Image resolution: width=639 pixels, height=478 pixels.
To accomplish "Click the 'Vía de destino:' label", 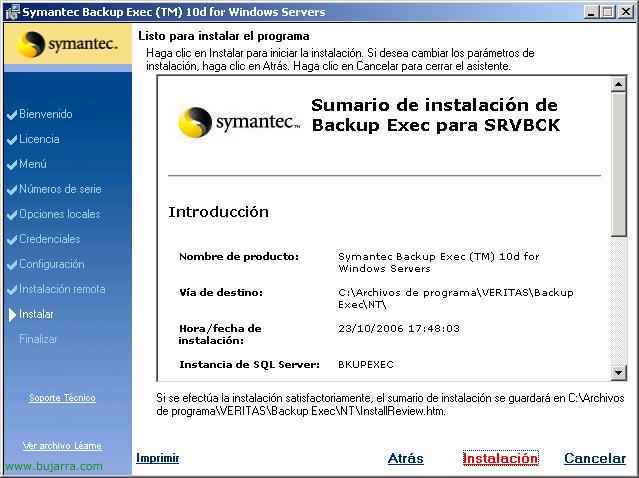I will pos(221,293).
